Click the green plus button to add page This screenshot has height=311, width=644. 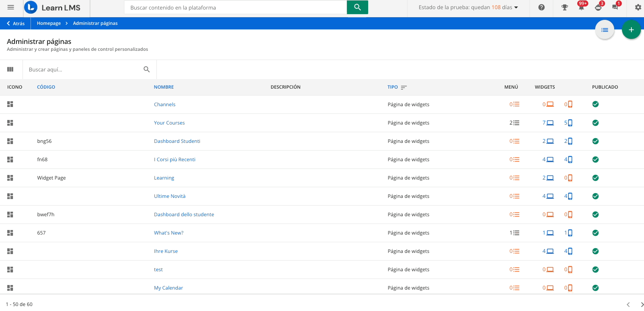coord(631,30)
